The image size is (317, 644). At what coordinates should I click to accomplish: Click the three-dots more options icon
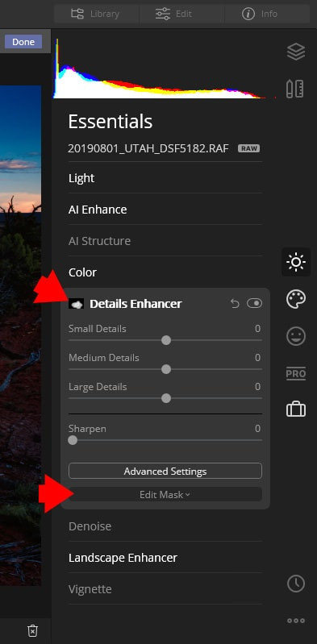click(296, 621)
